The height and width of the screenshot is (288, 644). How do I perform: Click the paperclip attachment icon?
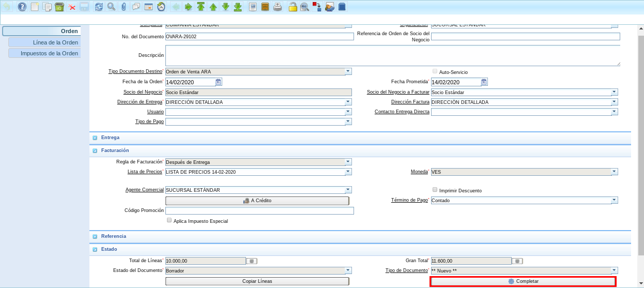124,7
